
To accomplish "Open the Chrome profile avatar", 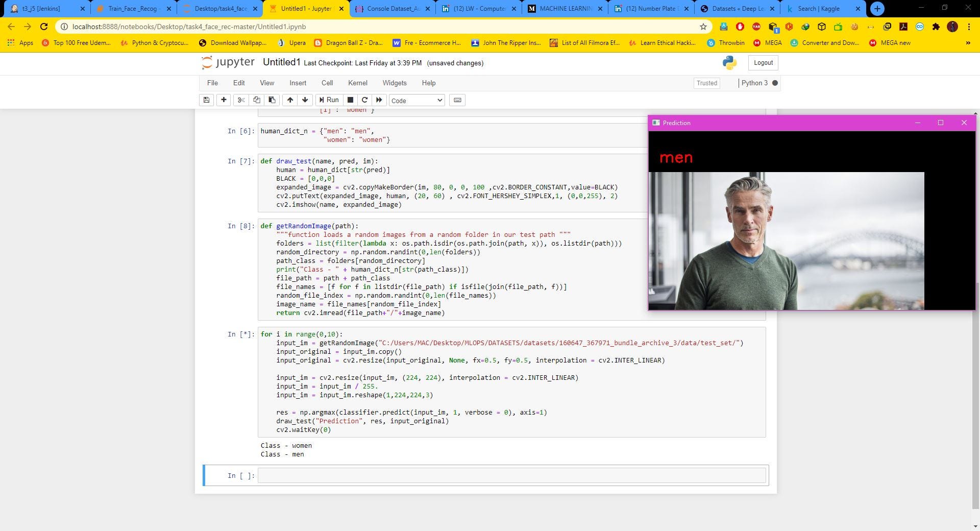I will click(x=952, y=27).
